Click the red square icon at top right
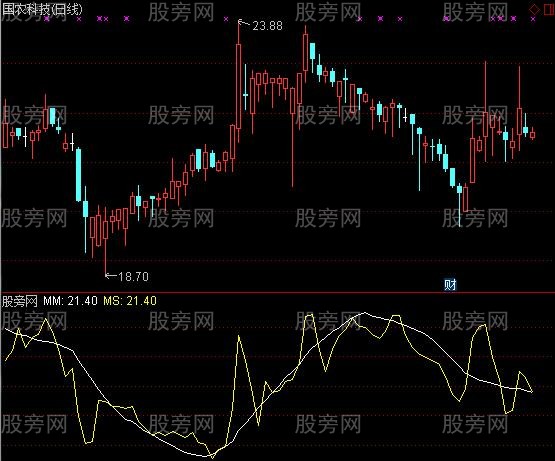555x461 pixels. click(549, 9)
